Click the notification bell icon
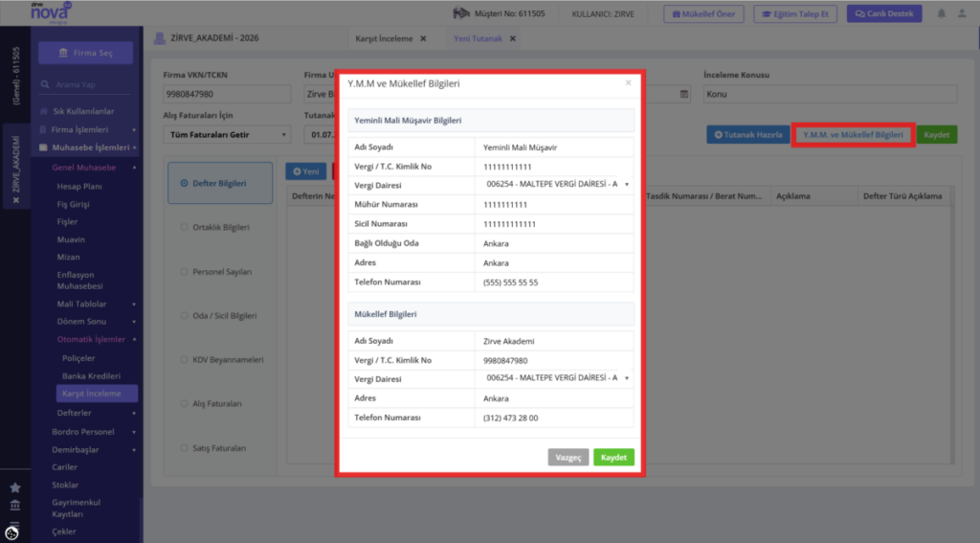The image size is (980, 543). coord(942,13)
